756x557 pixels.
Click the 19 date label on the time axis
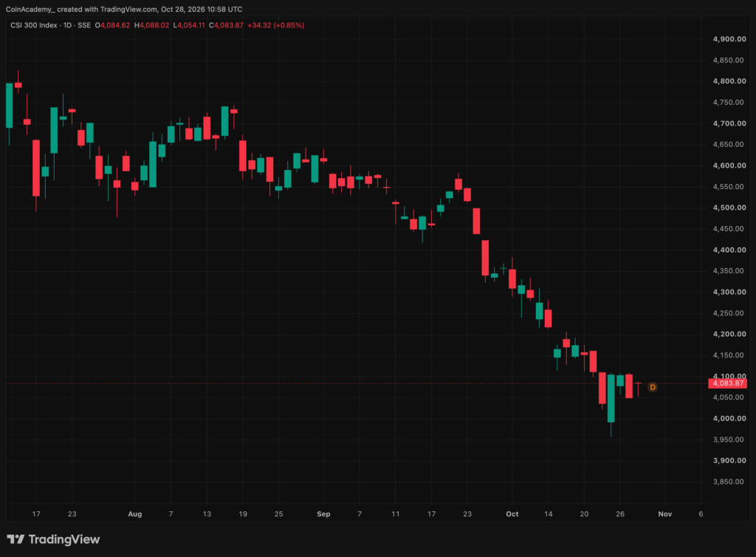click(243, 514)
